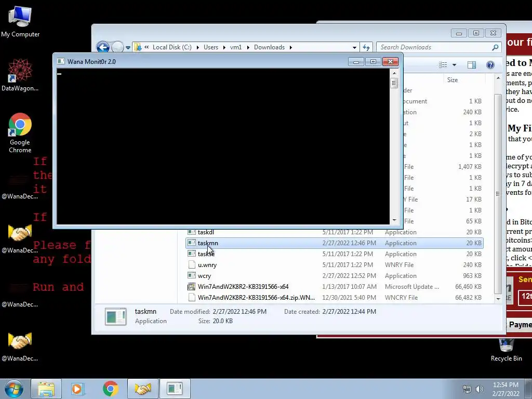532x399 pixels.
Task: Select the u.wnry file
Action: (x=335, y=264)
